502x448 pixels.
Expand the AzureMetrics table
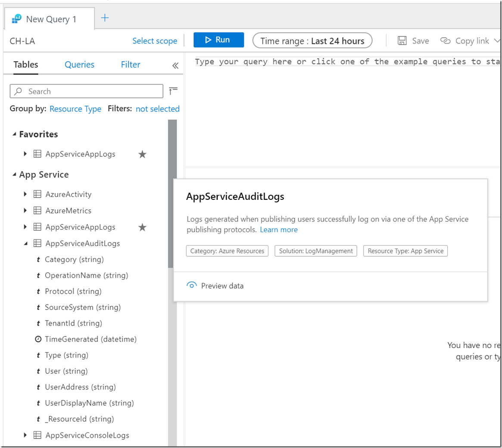click(25, 210)
